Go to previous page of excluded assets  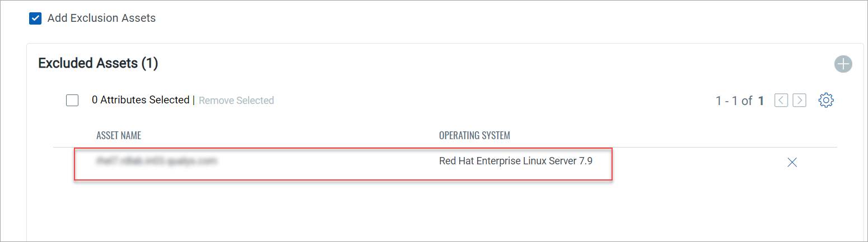click(x=781, y=101)
